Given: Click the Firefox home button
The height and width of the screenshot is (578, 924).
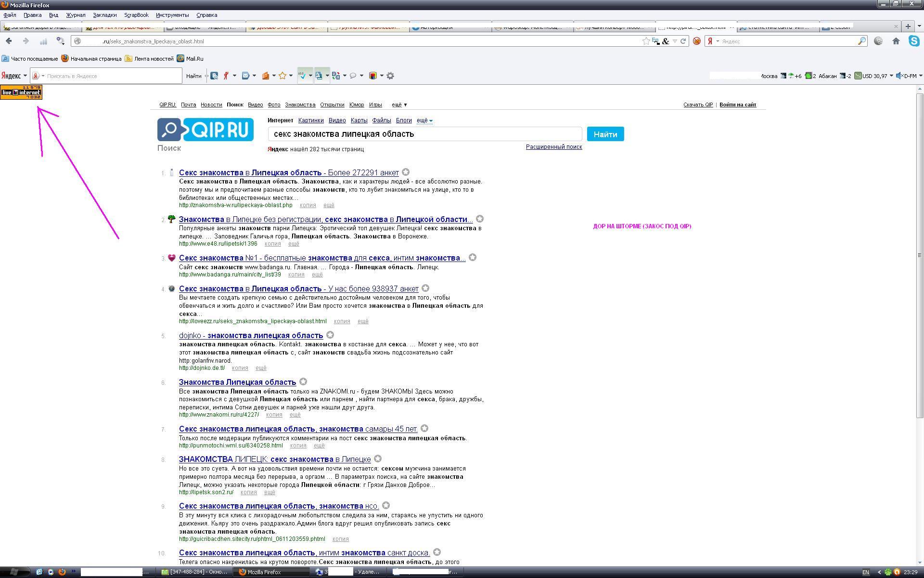Looking at the screenshot, I should coord(896,41).
